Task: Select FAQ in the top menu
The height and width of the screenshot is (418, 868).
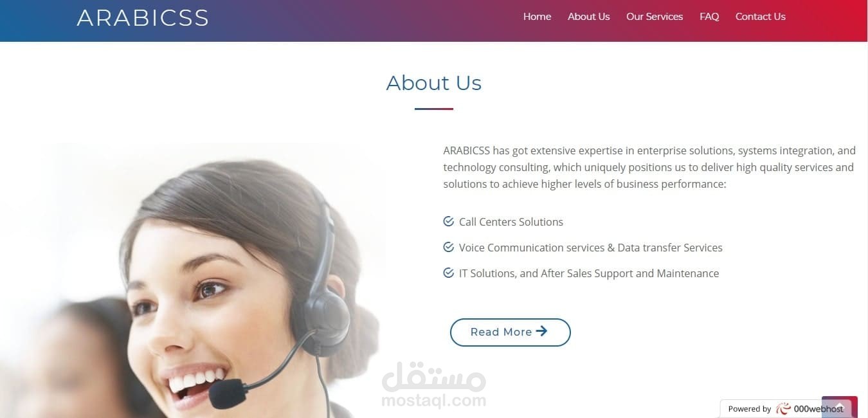Action: (709, 17)
